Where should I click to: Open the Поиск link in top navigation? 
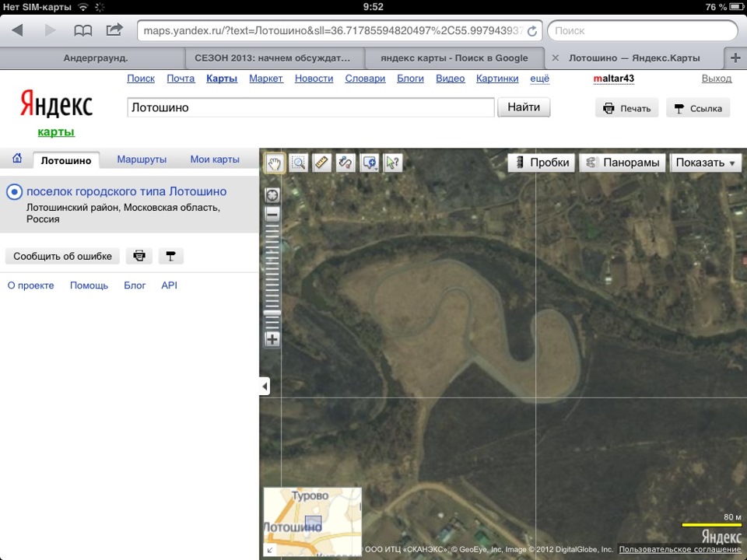[141, 79]
